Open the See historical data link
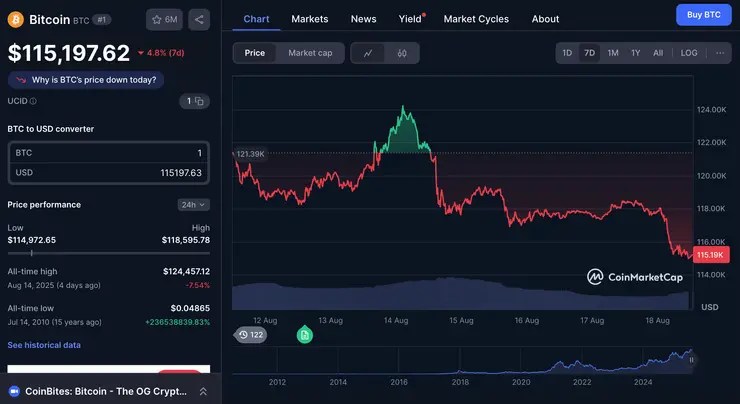Image resolution: width=740 pixels, height=404 pixels. pyautogui.click(x=44, y=345)
